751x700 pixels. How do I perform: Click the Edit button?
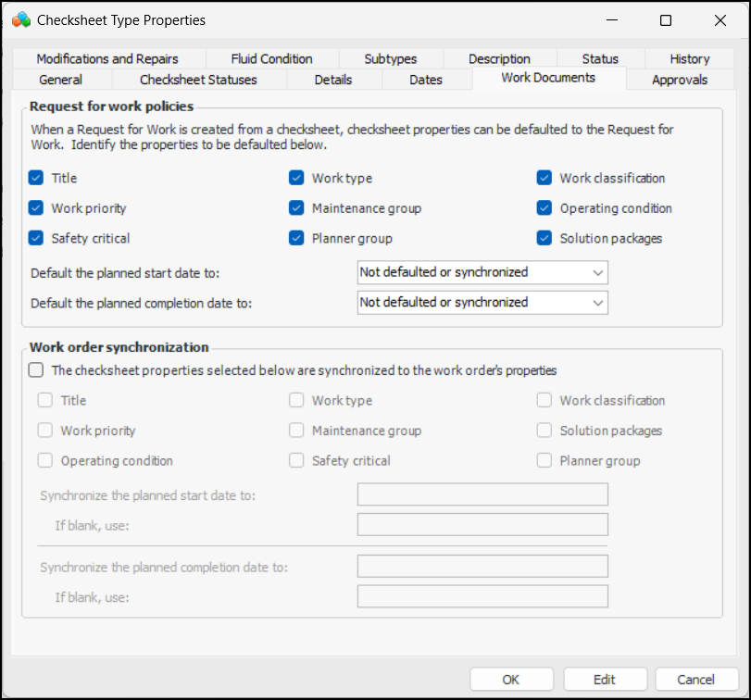point(605,680)
